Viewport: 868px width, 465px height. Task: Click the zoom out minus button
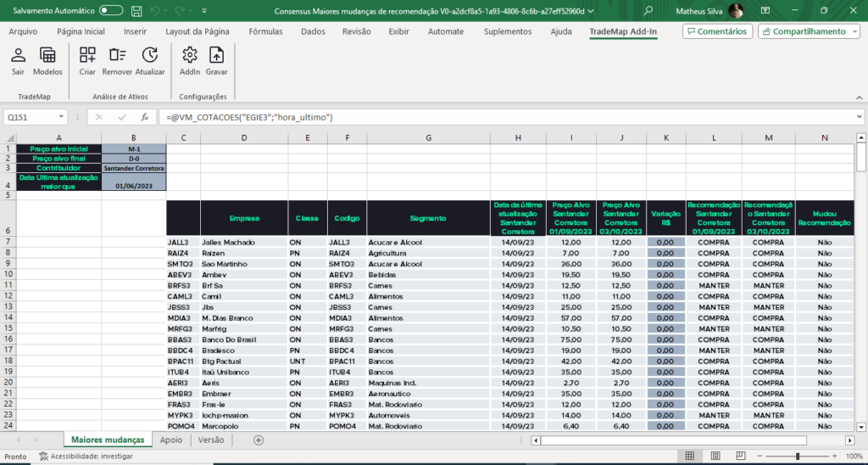[759, 457]
